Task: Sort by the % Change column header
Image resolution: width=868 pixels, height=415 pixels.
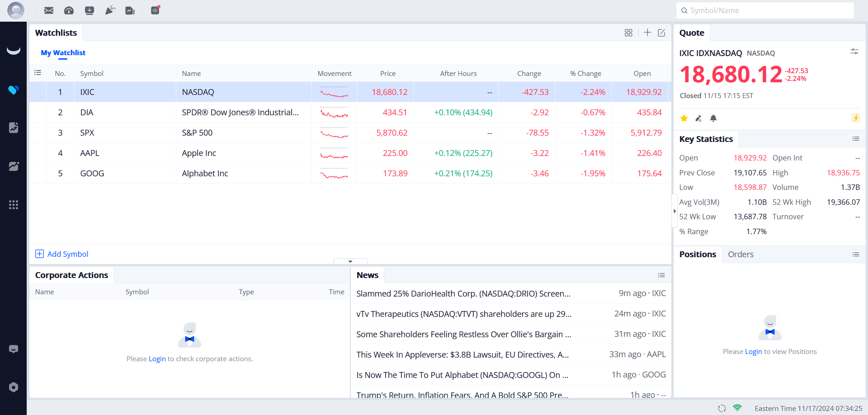Action: pyautogui.click(x=585, y=73)
